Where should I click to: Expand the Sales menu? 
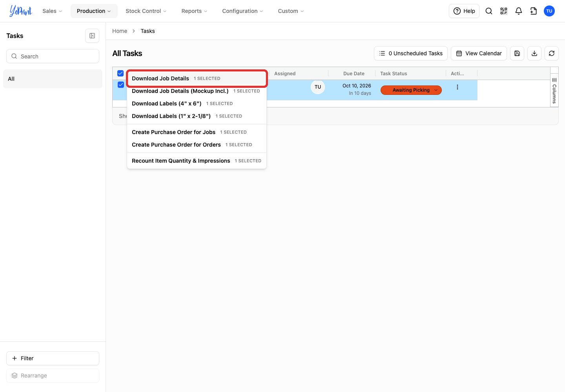pos(52,11)
